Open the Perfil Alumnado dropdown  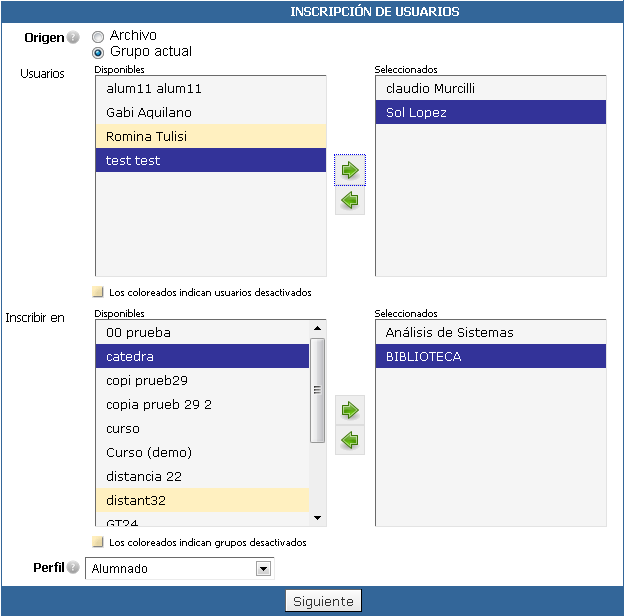(179, 569)
